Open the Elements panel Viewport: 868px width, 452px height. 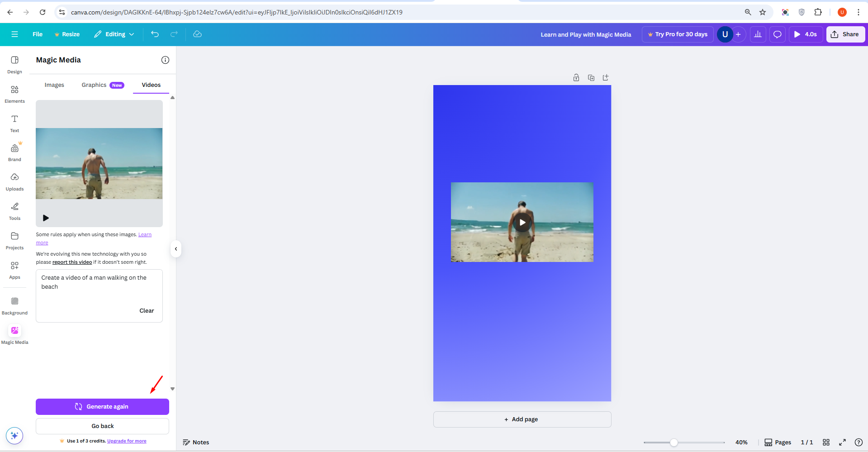click(14, 94)
